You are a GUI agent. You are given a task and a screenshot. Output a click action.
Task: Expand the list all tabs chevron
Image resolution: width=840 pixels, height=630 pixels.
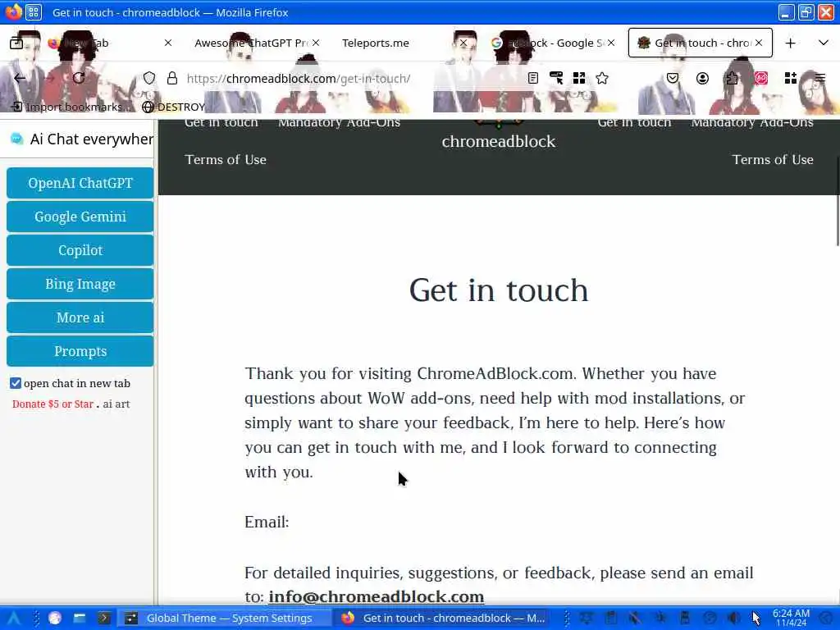[x=824, y=43]
